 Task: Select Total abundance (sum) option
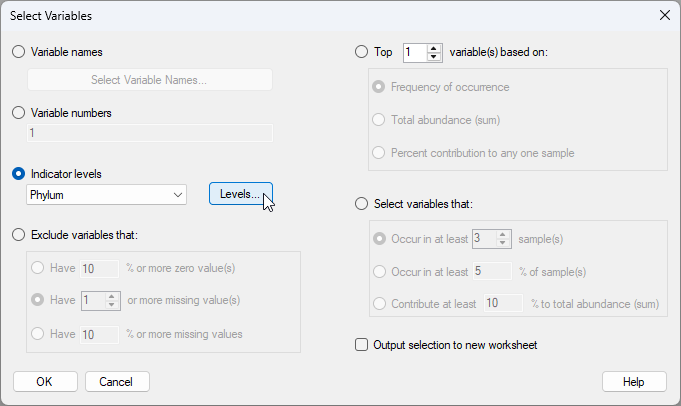379,120
